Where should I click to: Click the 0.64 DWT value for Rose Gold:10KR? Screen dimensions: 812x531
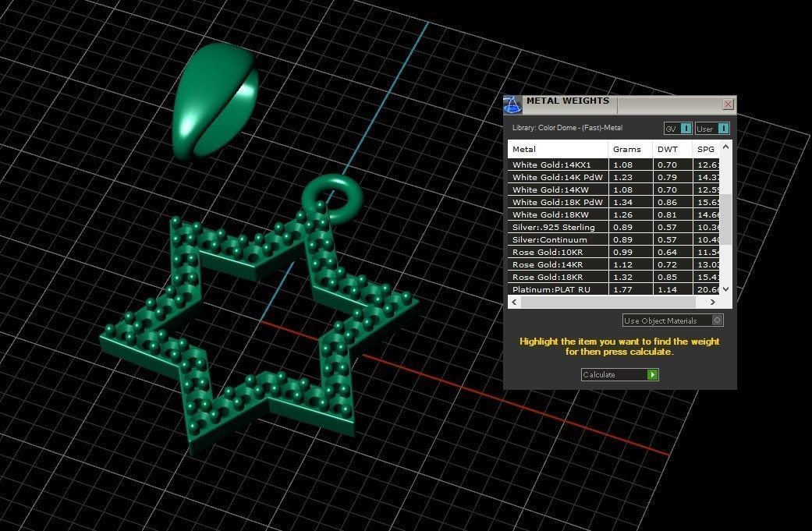click(x=667, y=252)
